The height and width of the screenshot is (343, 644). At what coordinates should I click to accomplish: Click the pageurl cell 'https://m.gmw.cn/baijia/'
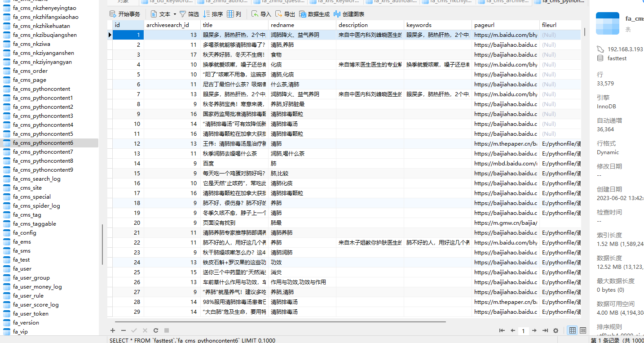pos(506,223)
